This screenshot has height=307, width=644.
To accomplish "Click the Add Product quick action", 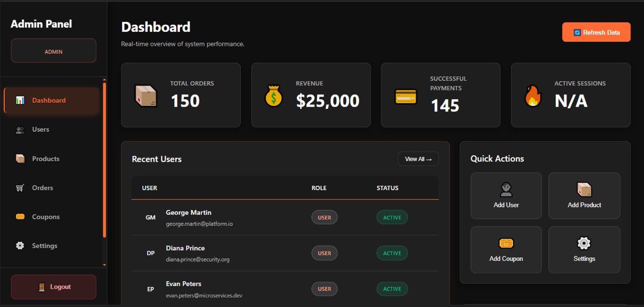I will (584, 196).
